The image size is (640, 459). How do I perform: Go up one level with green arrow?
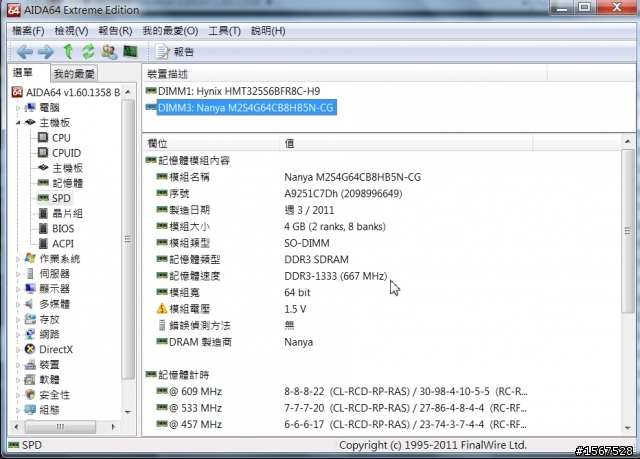(x=68, y=52)
